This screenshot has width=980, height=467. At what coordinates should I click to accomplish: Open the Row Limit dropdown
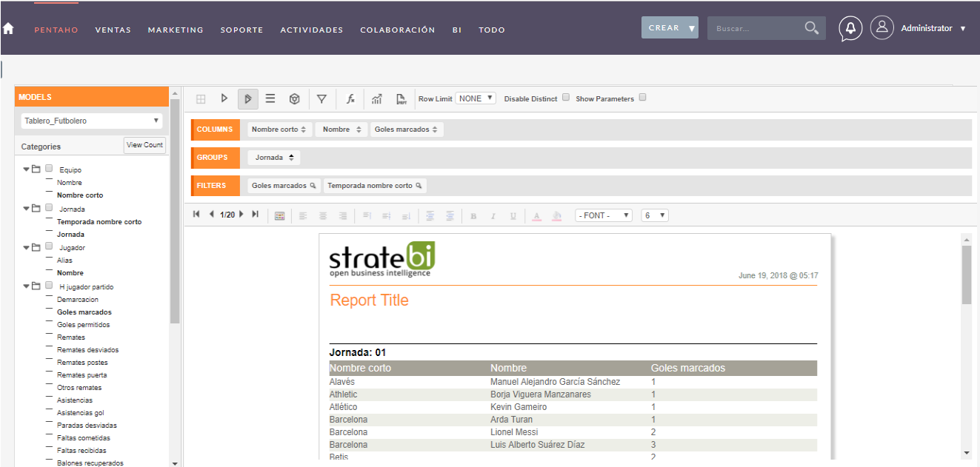[475, 97]
